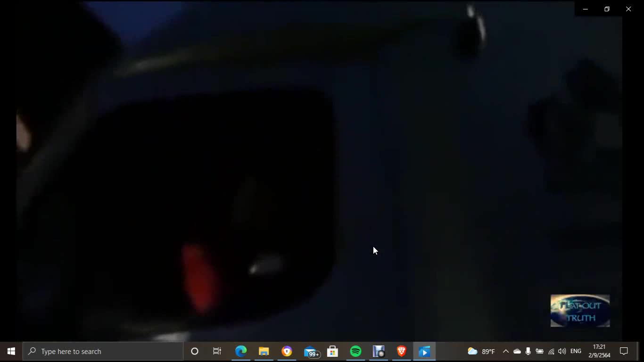Open the floppy disk camera app in taskbar

379,351
